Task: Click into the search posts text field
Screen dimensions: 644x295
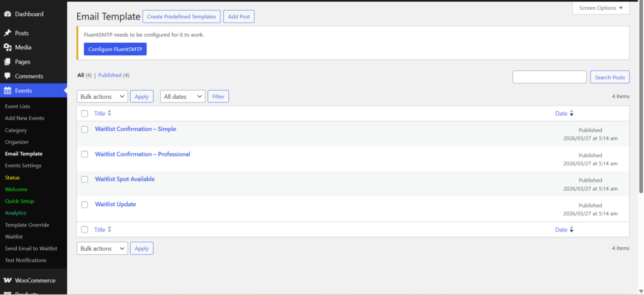Action: click(550, 77)
